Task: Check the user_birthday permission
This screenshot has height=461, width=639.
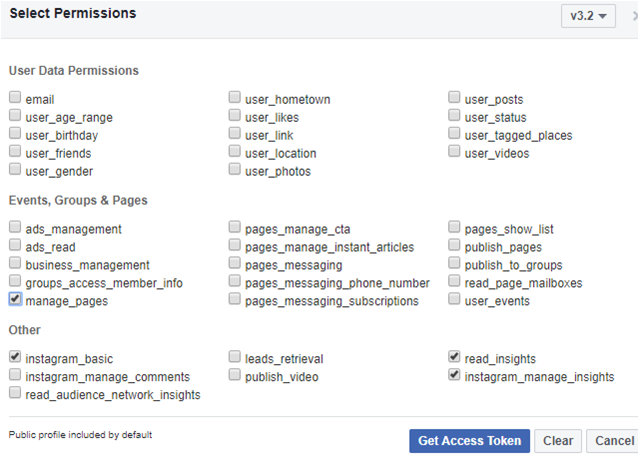Action: click(15, 134)
